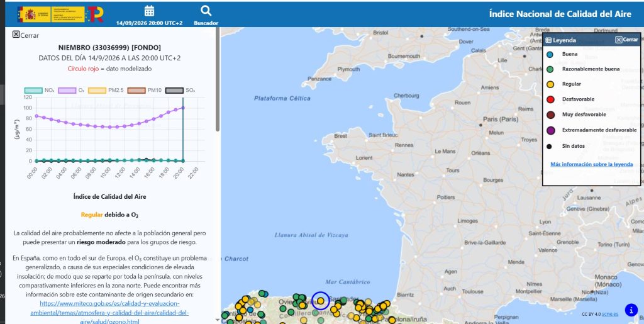
Task: Open Más información sobre la leyenda link
Action: (x=591, y=164)
